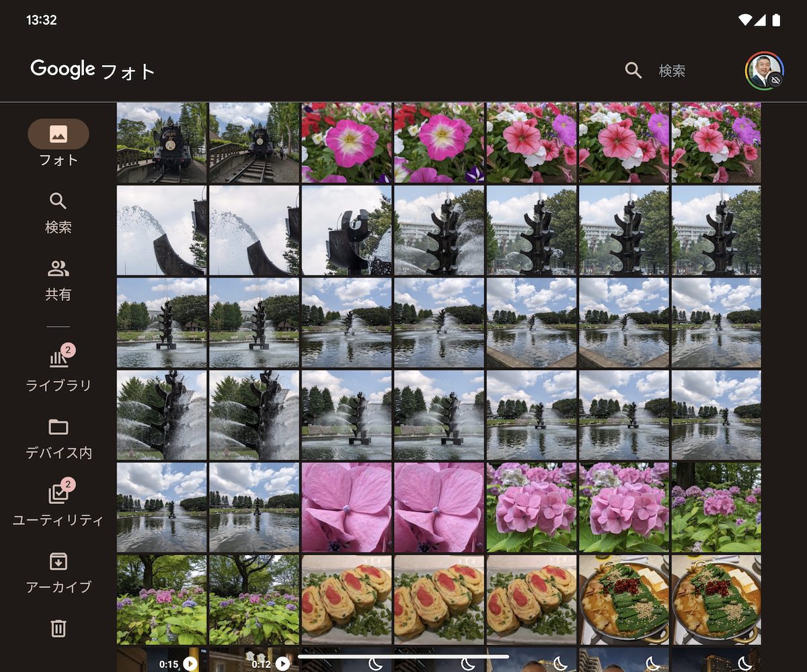This screenshot has height=672, width=807.
Task: Tap the battery status icon
Action: [x=776, y=20]
